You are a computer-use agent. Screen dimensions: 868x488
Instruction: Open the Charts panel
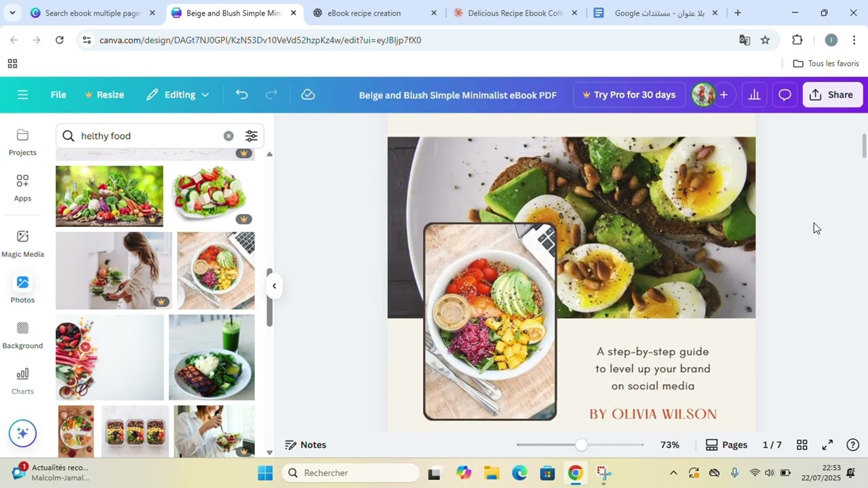[x=22, y=381]
